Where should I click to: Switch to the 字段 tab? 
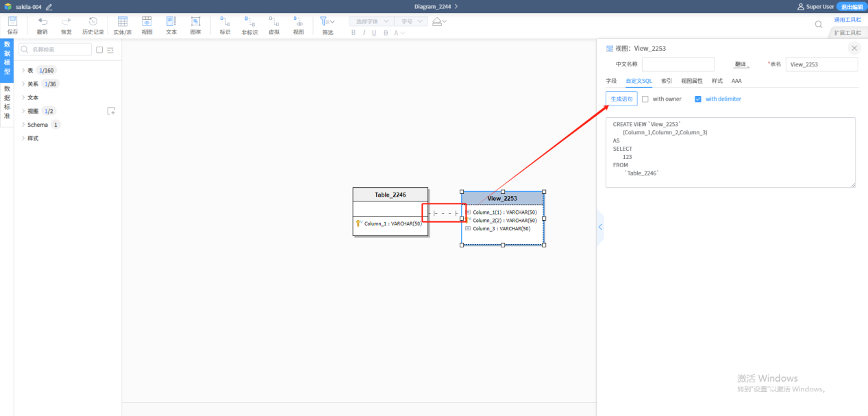click(x=611, y=81)
